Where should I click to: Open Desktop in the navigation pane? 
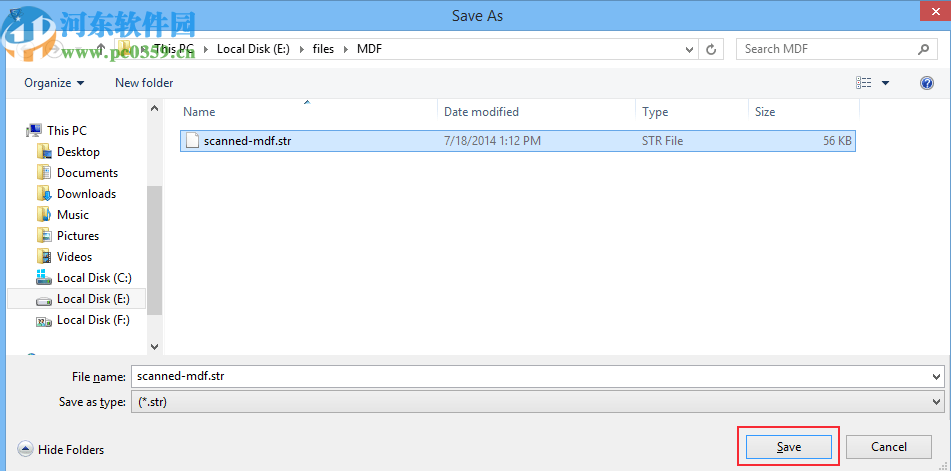pyautogui.click(x=78, y=152)
